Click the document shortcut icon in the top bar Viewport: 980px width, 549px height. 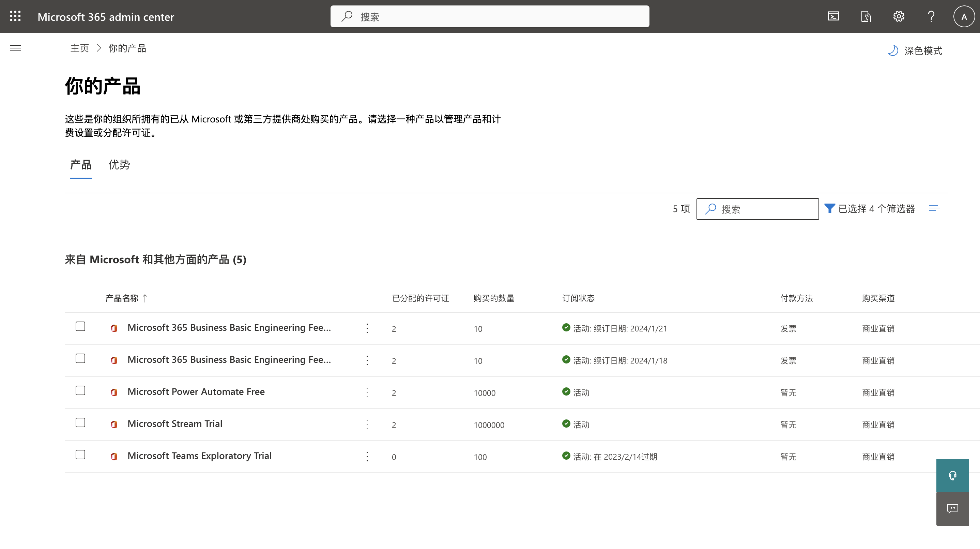click(866, 16)
